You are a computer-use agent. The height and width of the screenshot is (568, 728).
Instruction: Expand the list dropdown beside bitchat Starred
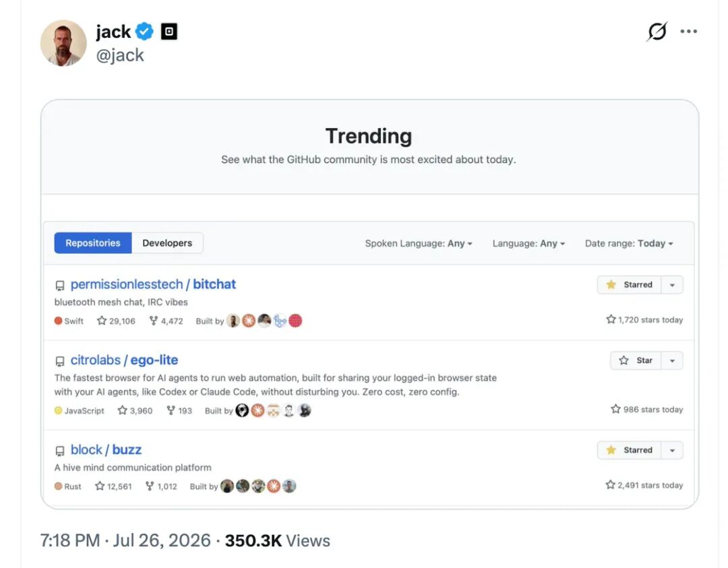[x=672, y=284]
